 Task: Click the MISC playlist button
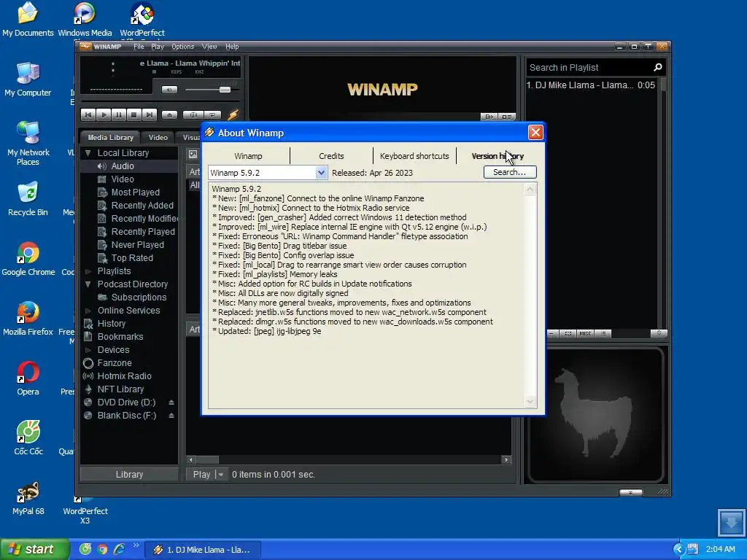click(x=585, y=334)
